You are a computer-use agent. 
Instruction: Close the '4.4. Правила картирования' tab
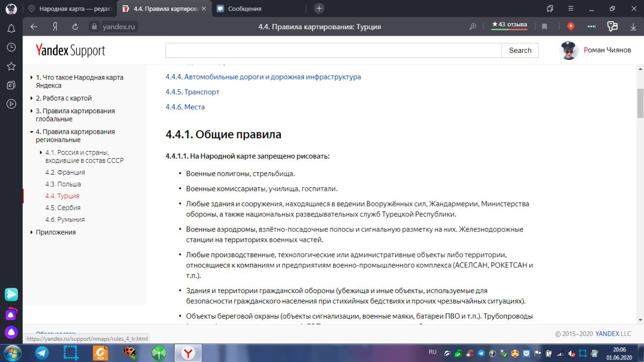click(x=204, y=9)
